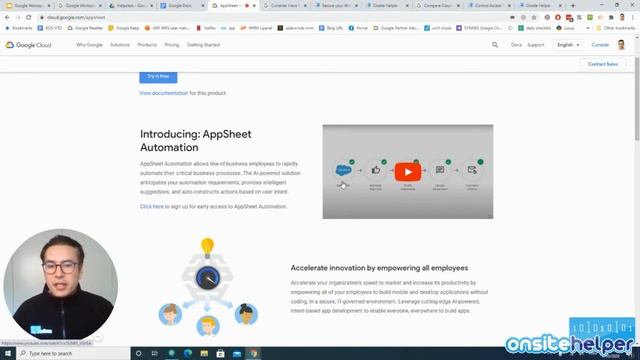Image resolution: width=640 pixels, height=360 pixels.
Task: Close the active AppSheet tab
Action: click(x=254, y=6)
